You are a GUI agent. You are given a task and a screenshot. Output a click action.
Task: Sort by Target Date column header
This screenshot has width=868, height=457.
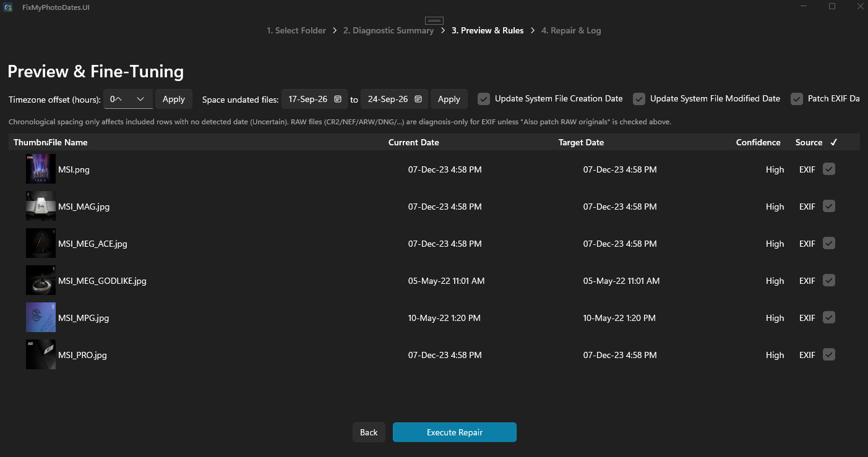click(x=581, y=142)
